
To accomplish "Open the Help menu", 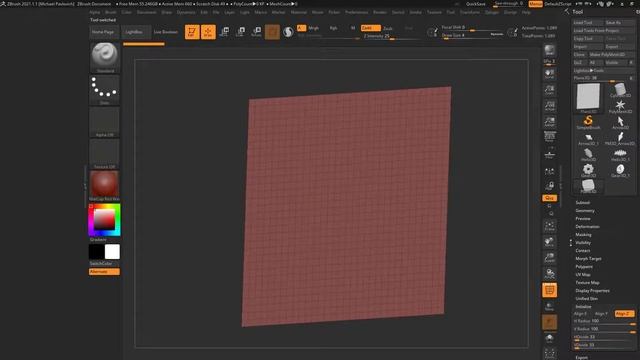I will point(526,12).
